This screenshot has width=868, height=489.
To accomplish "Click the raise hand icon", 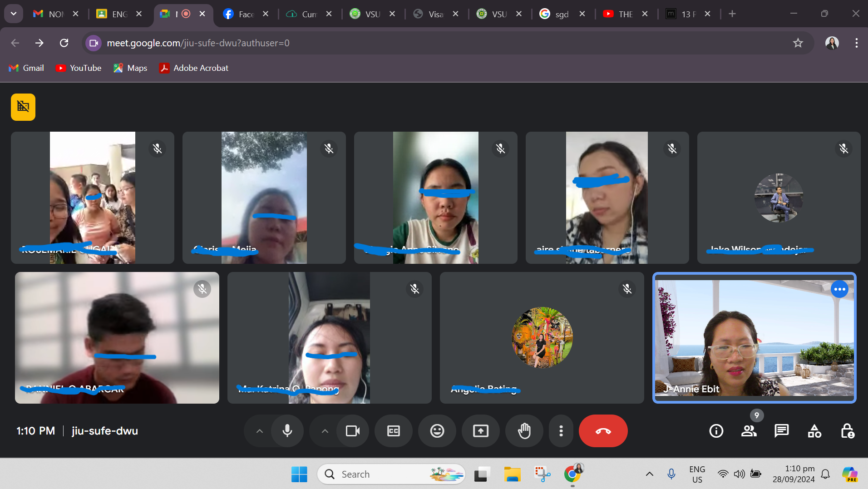I will (524, 431).
